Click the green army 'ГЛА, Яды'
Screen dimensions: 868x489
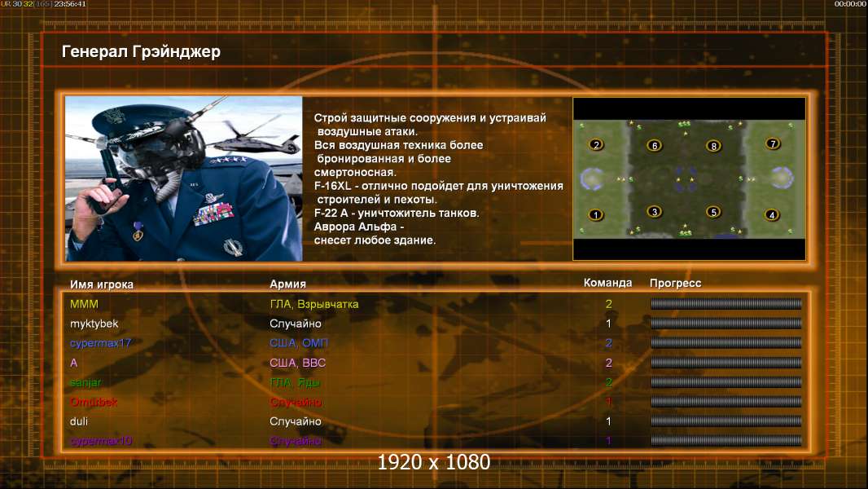point(295,383)
